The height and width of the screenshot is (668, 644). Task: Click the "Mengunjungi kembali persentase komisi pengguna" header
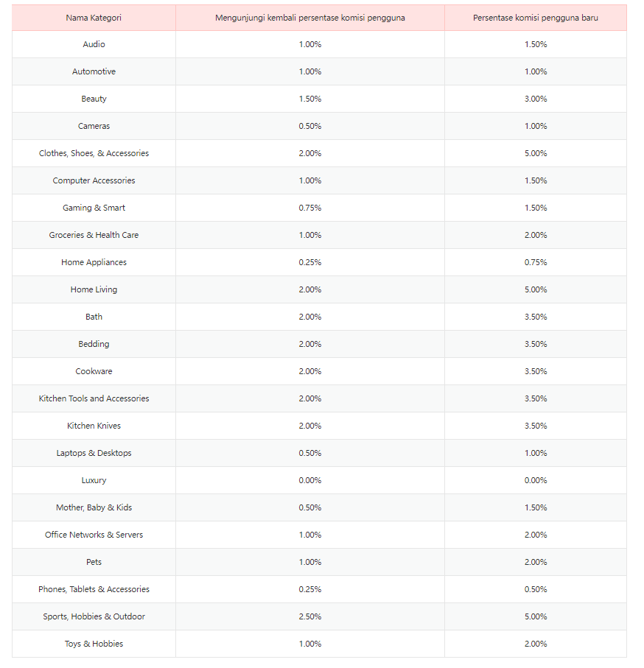(x=309, y=18)
